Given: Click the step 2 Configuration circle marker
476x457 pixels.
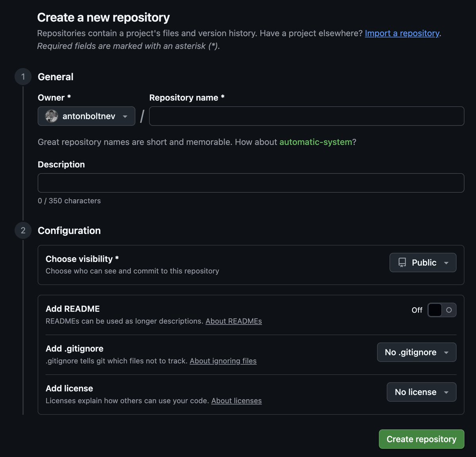Looking at the screenshot, I should coord(23,230).
